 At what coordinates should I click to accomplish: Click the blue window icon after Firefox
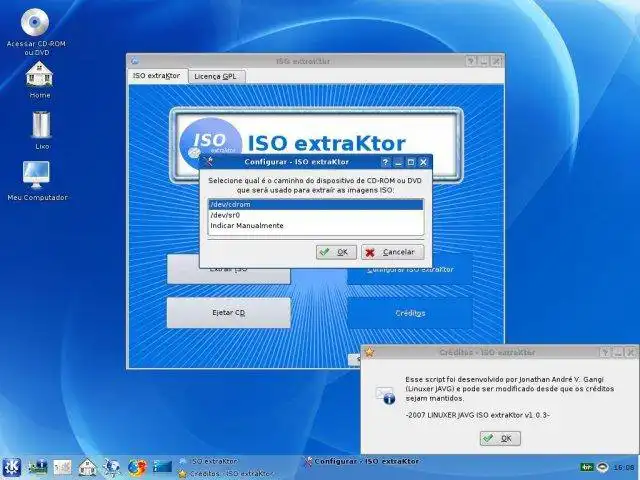[x=162, y=467]
